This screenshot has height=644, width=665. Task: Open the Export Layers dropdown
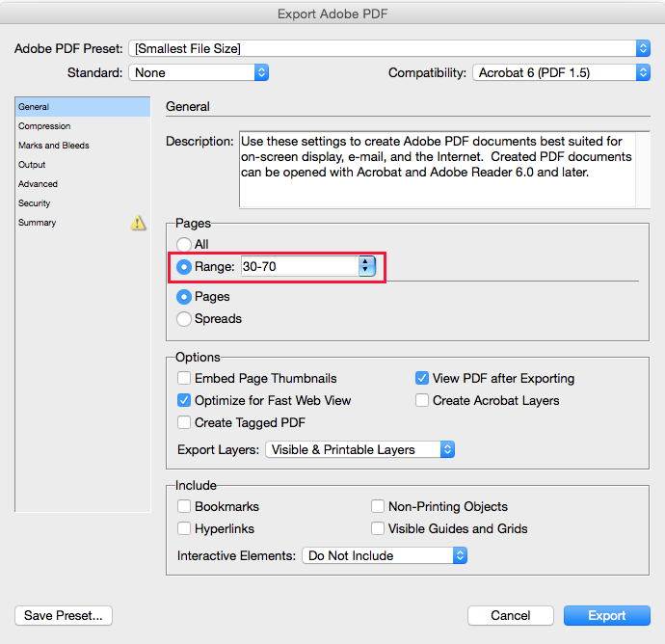[x=359, y=449]
